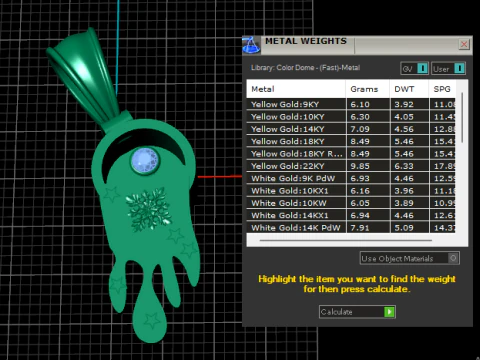Click the 5.09 DWT value
480x360 pixels.
(404, 228)
